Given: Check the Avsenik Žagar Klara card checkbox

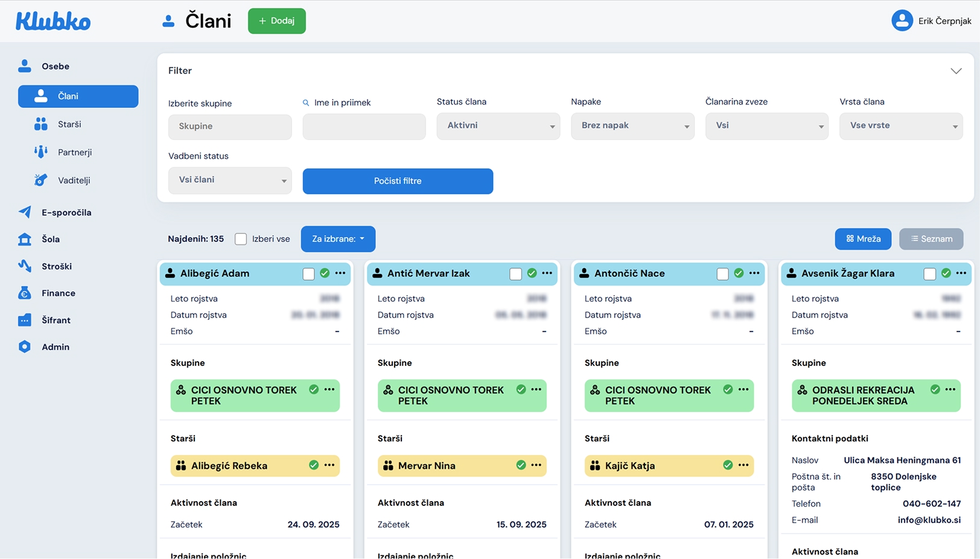Looking at the screenshot, I should coord(929,274).
